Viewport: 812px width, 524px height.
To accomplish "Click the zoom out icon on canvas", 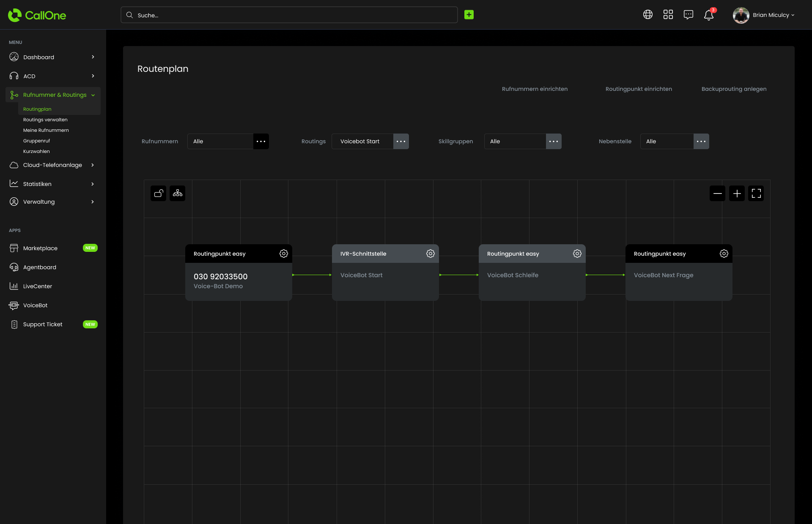I will click(x=718, y=193).
